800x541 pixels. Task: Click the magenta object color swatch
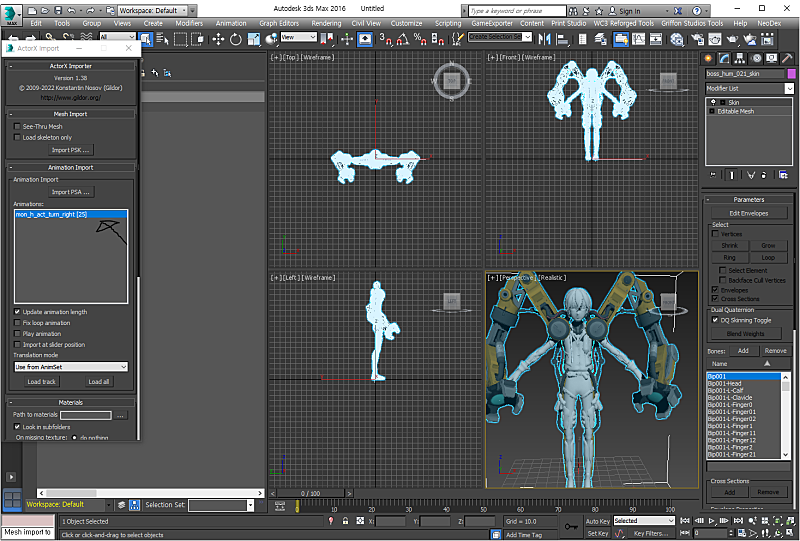coord(789,73)
